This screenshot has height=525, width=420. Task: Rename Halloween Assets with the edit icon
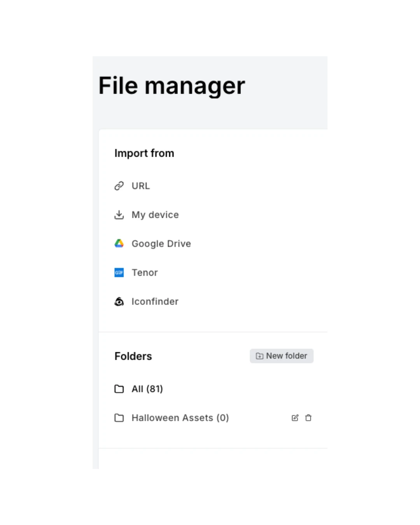295,418
